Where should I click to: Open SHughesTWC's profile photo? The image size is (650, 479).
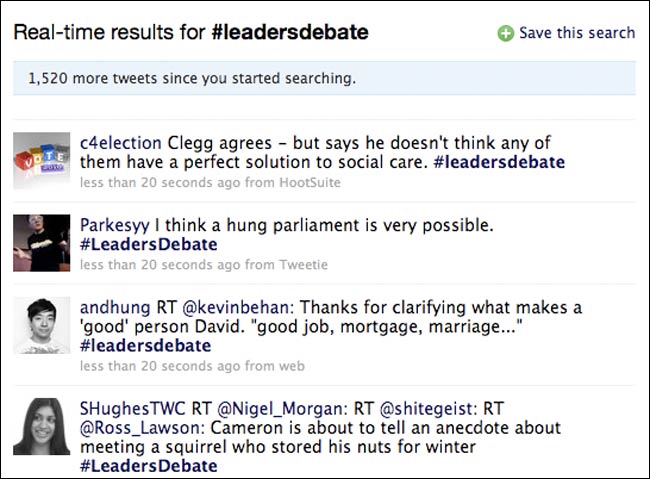[41, 426]
